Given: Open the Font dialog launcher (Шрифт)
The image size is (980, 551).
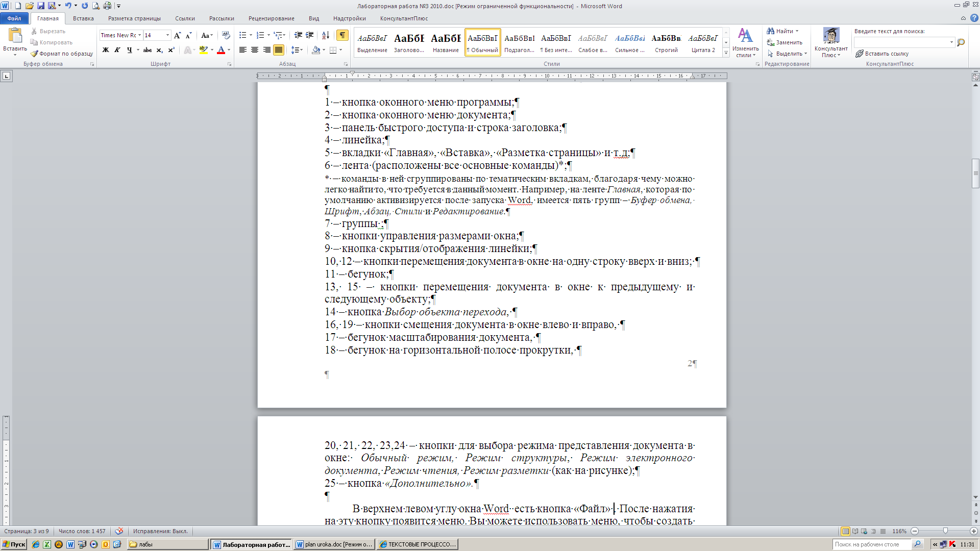Looking at the screenshot, I should 230,64.
